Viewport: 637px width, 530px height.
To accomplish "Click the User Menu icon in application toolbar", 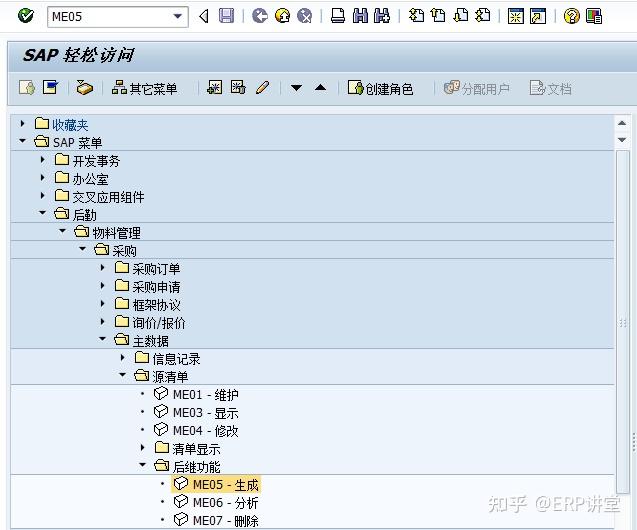I will pos(27,88).
